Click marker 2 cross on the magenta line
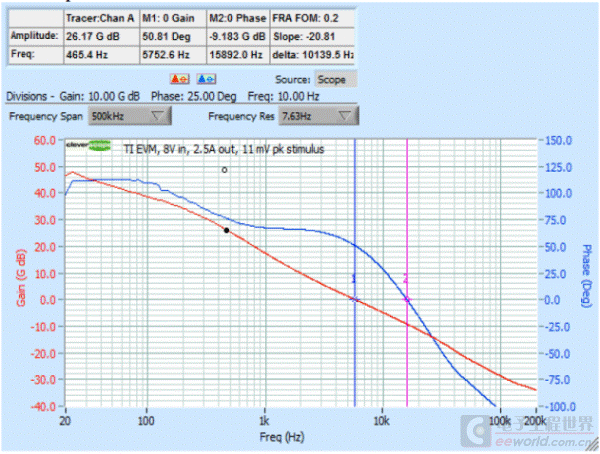600x454 pixels. 407,299
